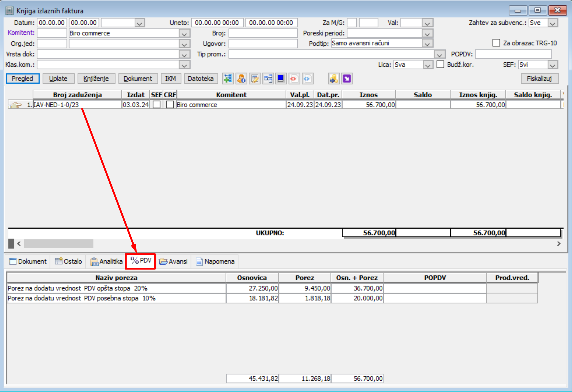Viewport: 572px width, 392px height.
Task: Click the Fiskalizuj button
Action: pos(540,79)
